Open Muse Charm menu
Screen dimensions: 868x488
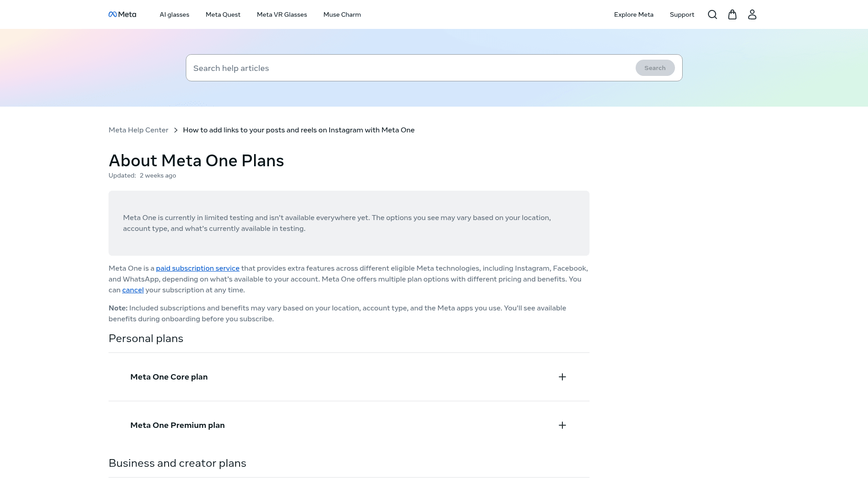coord(342,14)
